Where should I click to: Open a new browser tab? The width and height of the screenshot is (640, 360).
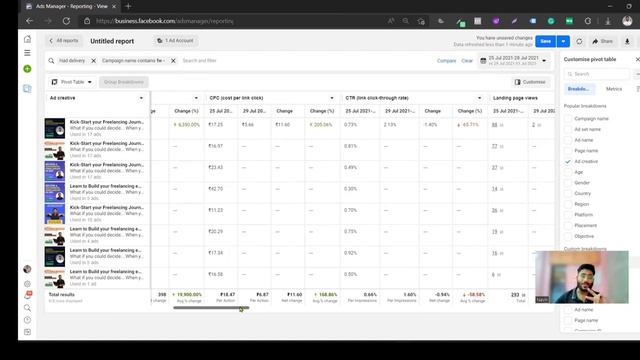[x=128, y=6]
